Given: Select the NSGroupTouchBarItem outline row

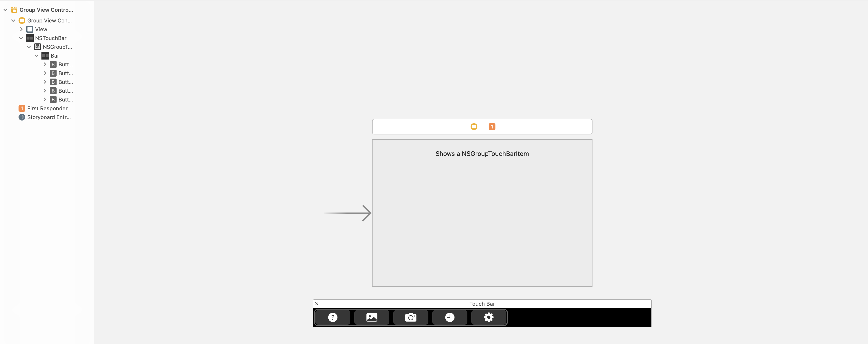Looking at the screenshot, I should coord(57,47).
